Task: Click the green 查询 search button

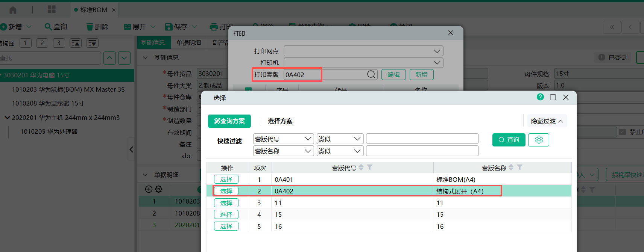Action: pyautogui.click(x=509, y=140)
